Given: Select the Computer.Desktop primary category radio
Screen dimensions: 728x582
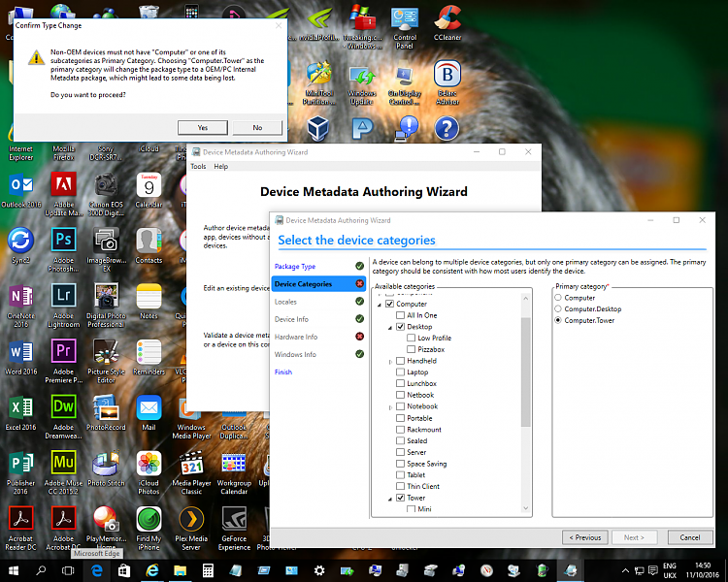Looking at the screenshot, I should 557,309.
